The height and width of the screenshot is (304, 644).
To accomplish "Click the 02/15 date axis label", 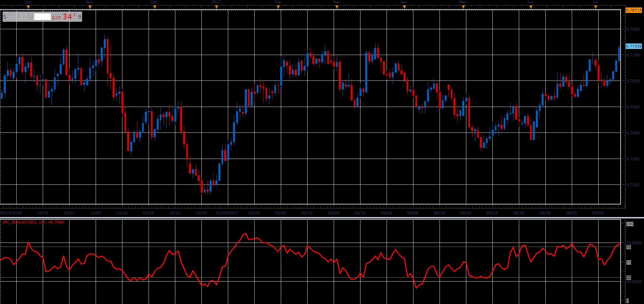I will pyautogui.click(x=307, y=213).
